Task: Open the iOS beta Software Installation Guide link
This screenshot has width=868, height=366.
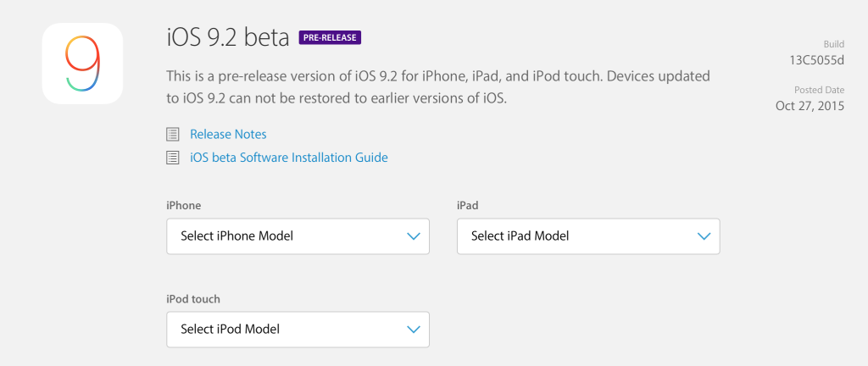Action: click(288, 157)
